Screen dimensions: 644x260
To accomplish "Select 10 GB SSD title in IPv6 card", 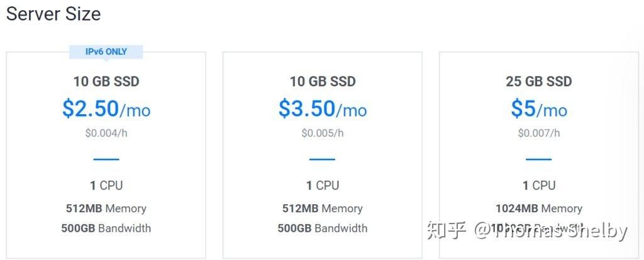I will pyautogui.click(x=106, y=82).
